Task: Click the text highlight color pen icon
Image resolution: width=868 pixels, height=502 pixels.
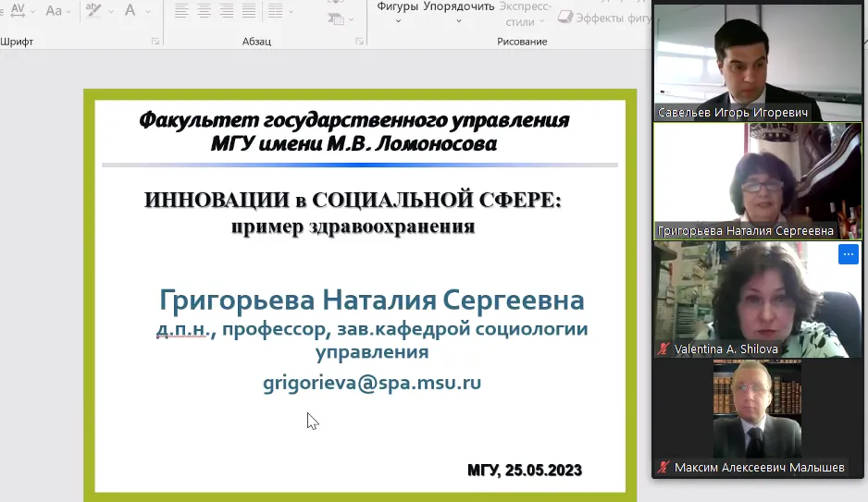Action: [93, 10]
